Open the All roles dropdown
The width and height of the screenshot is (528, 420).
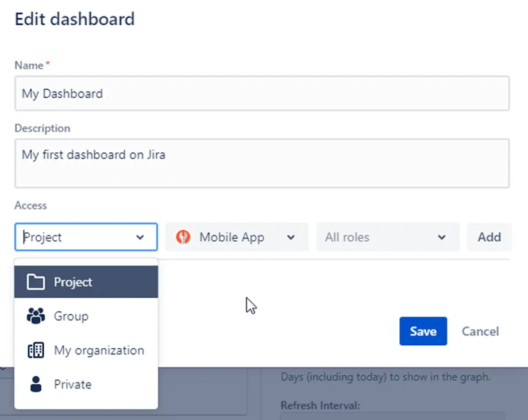coord(388,237)
